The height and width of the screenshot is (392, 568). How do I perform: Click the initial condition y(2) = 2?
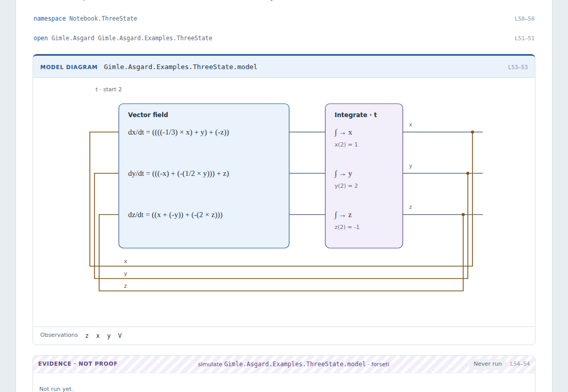pyautogui.click(x=346, y=186)
